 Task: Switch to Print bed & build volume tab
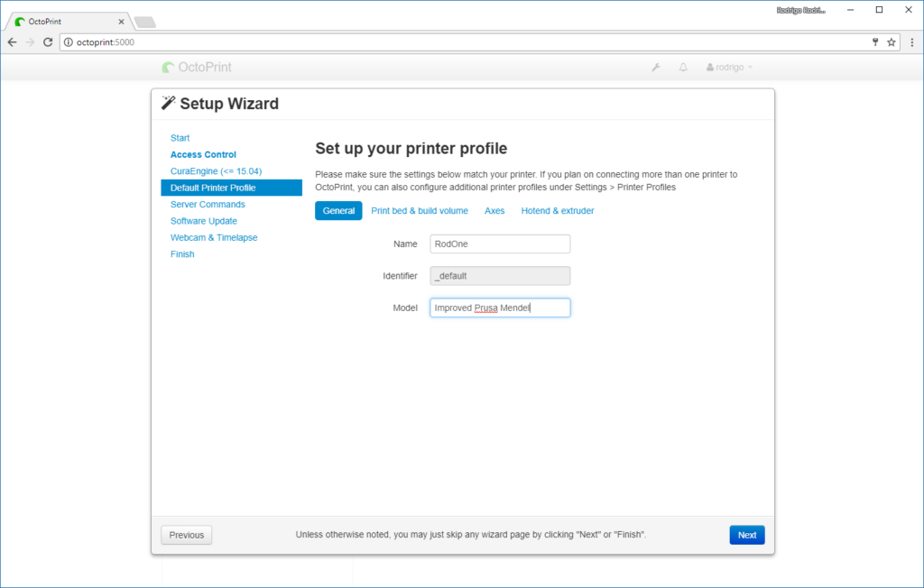tap(420, 210)
